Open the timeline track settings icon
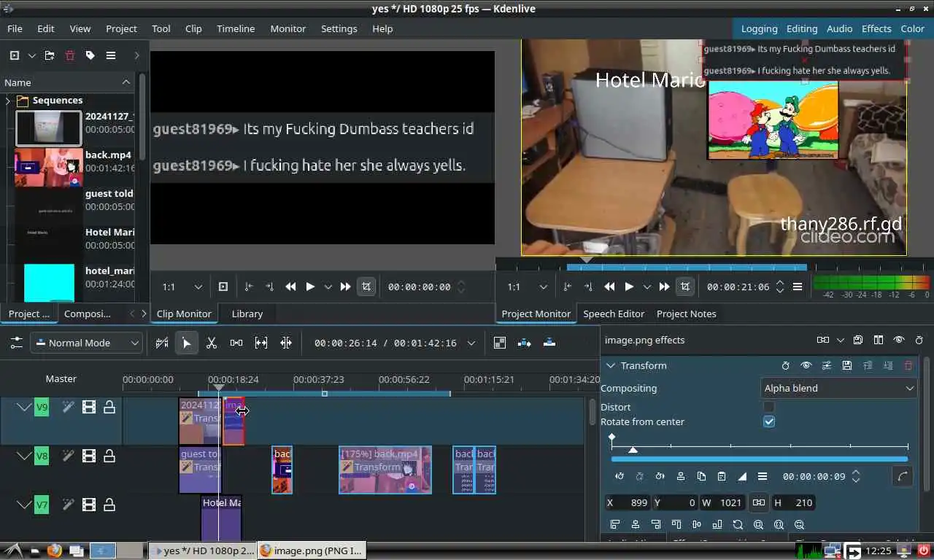This screenshot has width=934, height=560. pyautogui.click(x=16, y=343)
